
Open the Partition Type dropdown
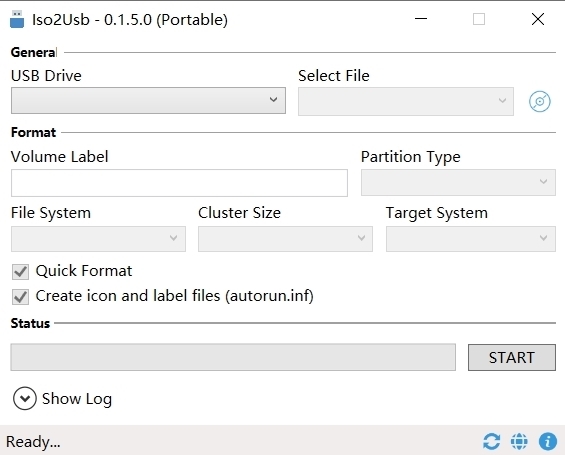pos(458,182)
